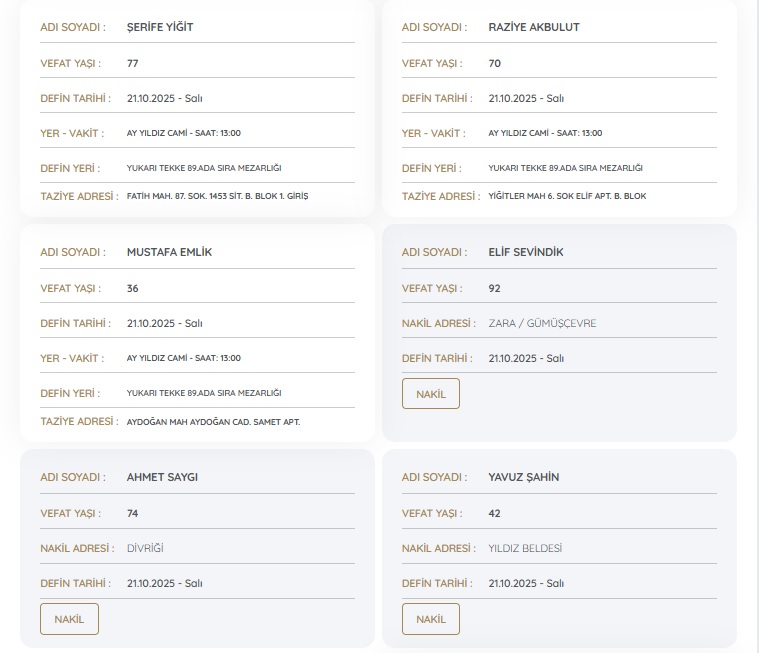Click the name MUSTAFA EMLİK
The height and width of the screenshot is (653, 759).
[x=169, y=252]
